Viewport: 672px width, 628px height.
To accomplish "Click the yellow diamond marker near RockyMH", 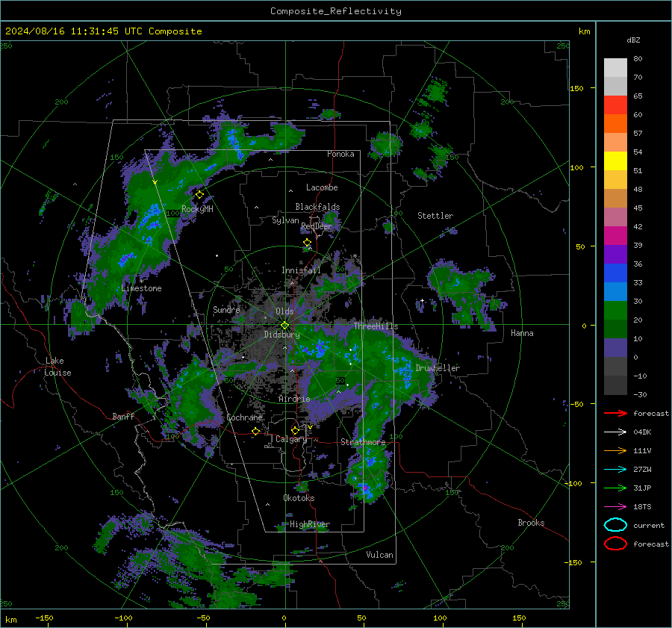I will [199, 195].
